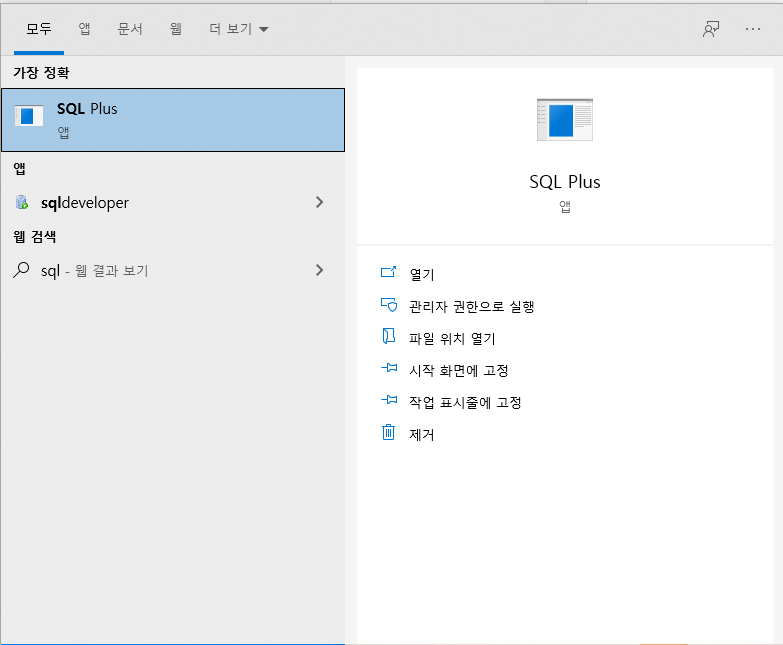
Task: Open the 더 보기 dropdown
Action: coord(238,29)
